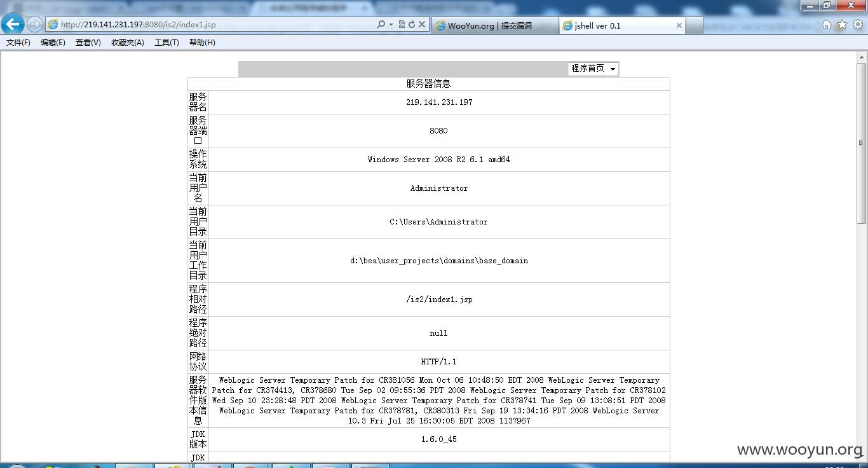Click the WebLogic Server version info text
The image size is (868, 468).
(x=439, y=401)
